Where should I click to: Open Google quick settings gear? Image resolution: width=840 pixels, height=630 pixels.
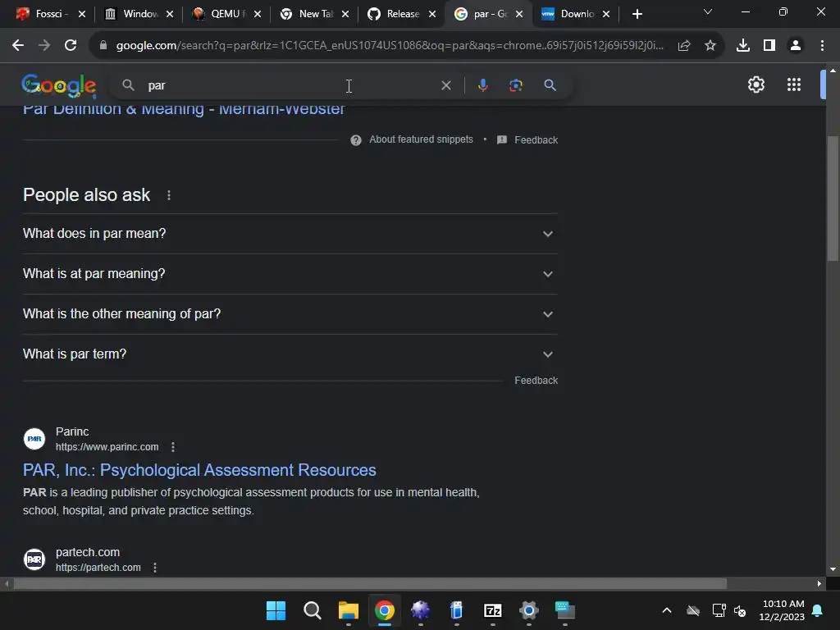756,84
